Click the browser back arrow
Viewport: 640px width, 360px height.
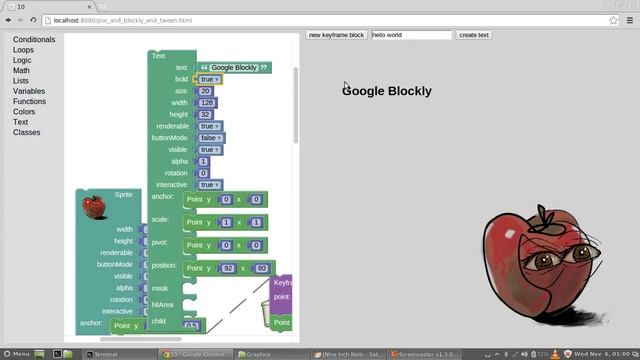coord(8,20)
